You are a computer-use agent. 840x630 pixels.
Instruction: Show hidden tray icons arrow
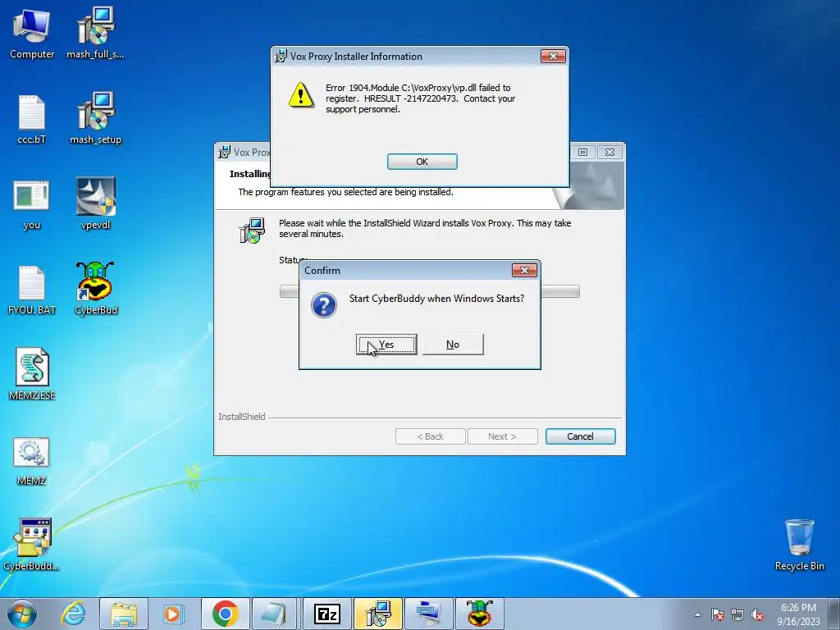697,614
